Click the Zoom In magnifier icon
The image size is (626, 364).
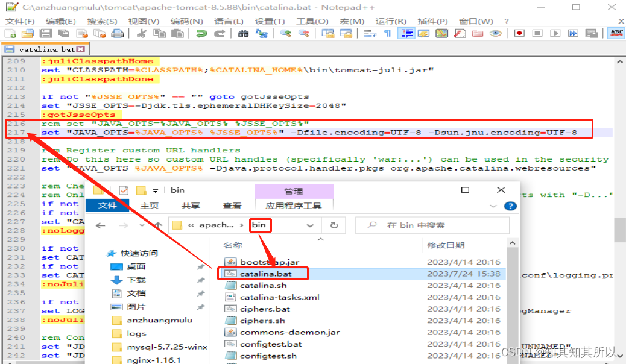tap(285, 34)
